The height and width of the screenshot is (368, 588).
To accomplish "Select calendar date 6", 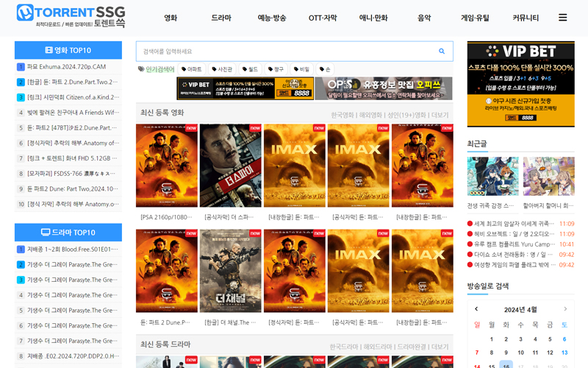I will tap(564, 339).
